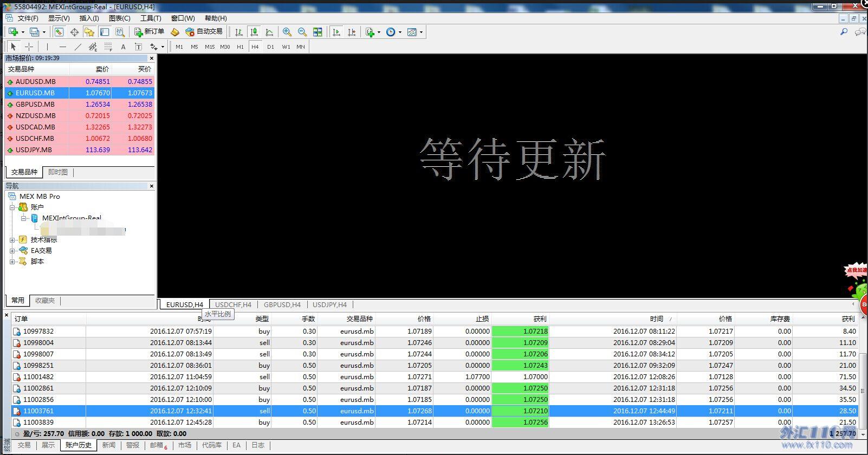Toggle the Navigator star-folder icon
The image size is (868, 455).
(89, 32)
